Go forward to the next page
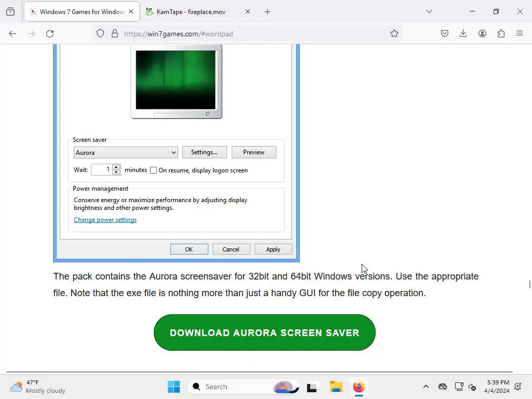Image resolution: width=532 pixels, height=399 pixels. [x=31, y=34]
